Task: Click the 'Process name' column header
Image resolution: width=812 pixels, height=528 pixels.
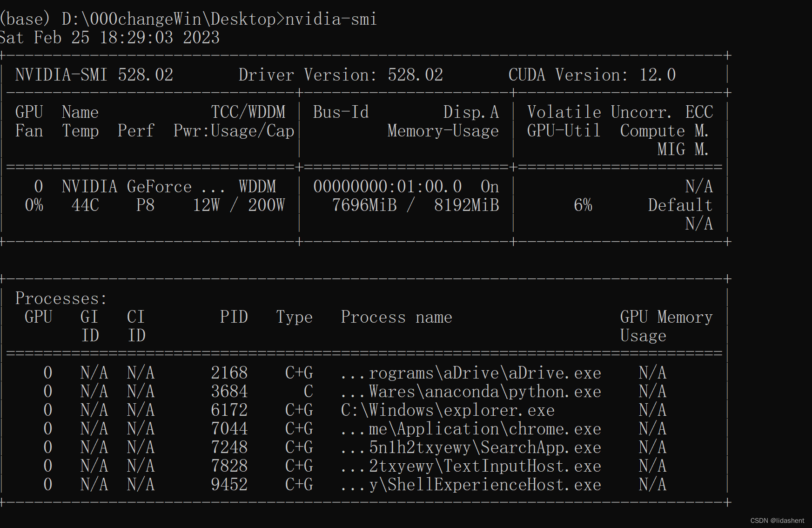Action: tap(396, 317)
